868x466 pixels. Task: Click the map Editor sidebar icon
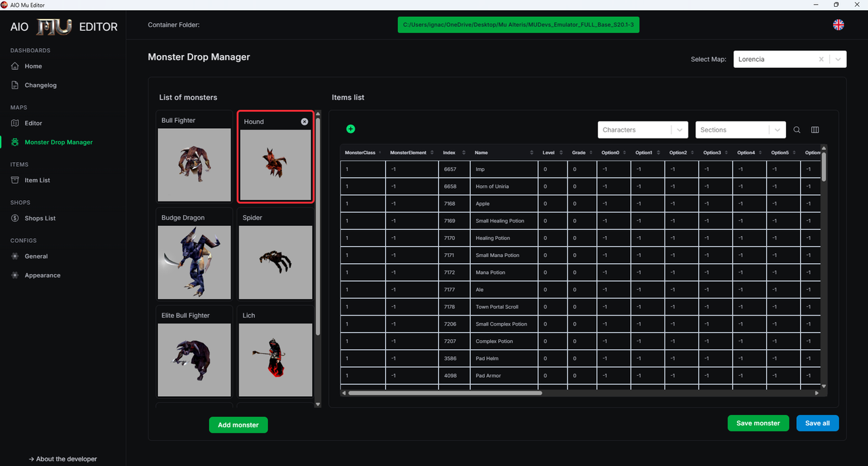(x=15, y=123)
